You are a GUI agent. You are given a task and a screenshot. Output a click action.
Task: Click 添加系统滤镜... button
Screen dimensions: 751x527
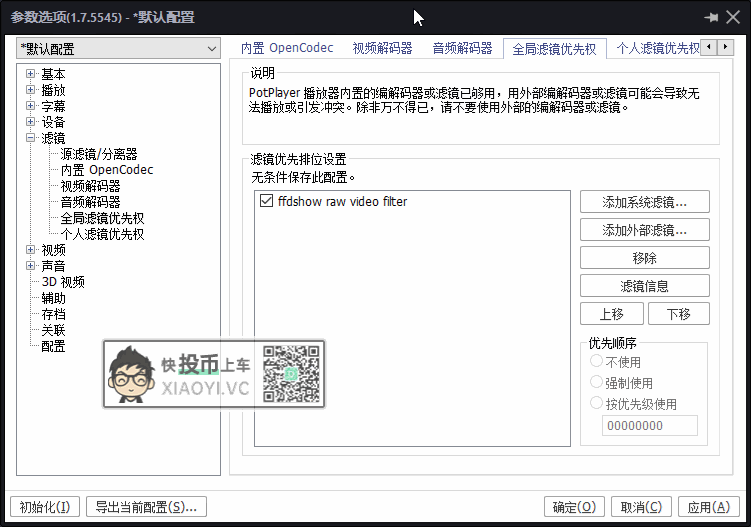click(x=645, y=202)
